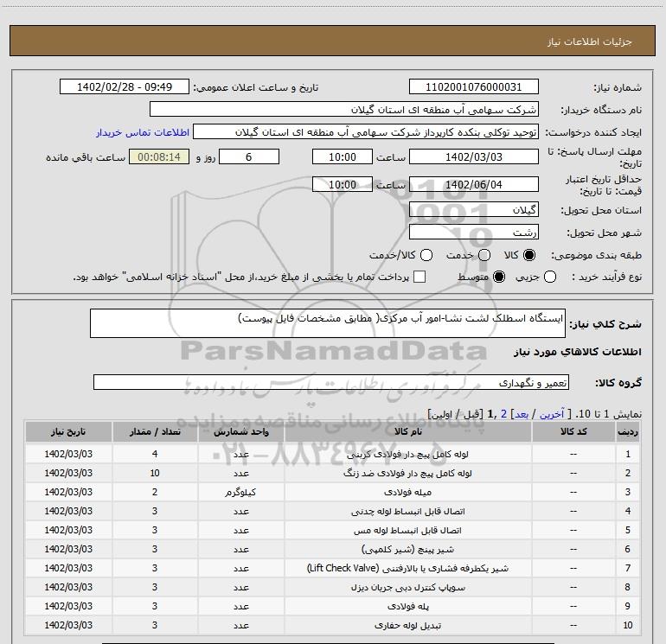The image size is (666, 644).
Task: Click column header ردیف
Action: tap(627, 431)
